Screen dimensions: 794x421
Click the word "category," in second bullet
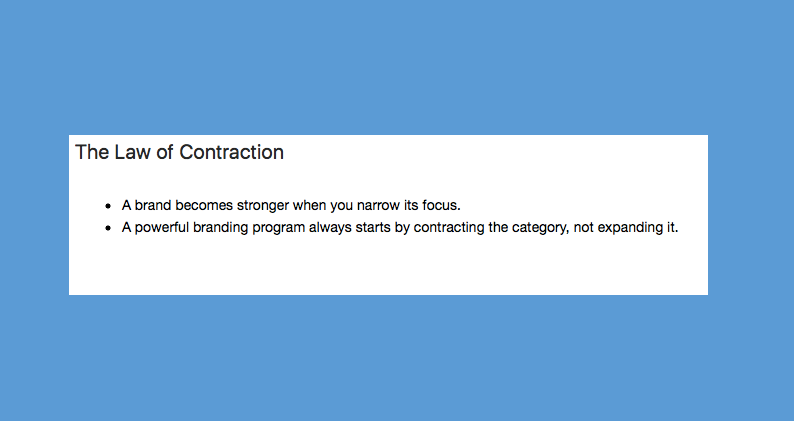(540, 228)
